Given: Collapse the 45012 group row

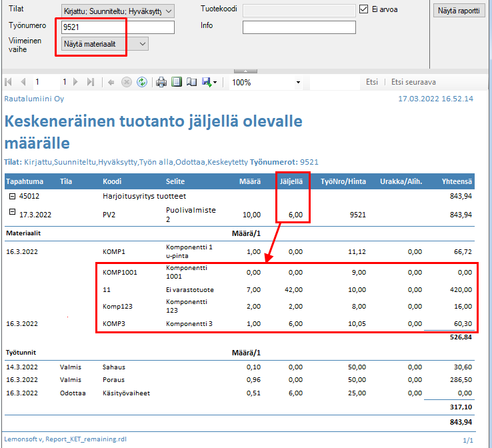Looking at the screenshot, I should [11, 197].
